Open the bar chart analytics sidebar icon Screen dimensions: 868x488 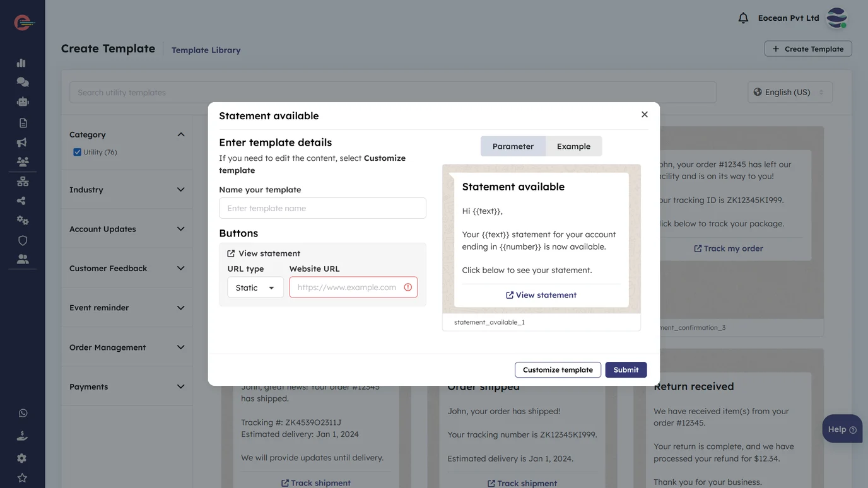coord(22,62)
